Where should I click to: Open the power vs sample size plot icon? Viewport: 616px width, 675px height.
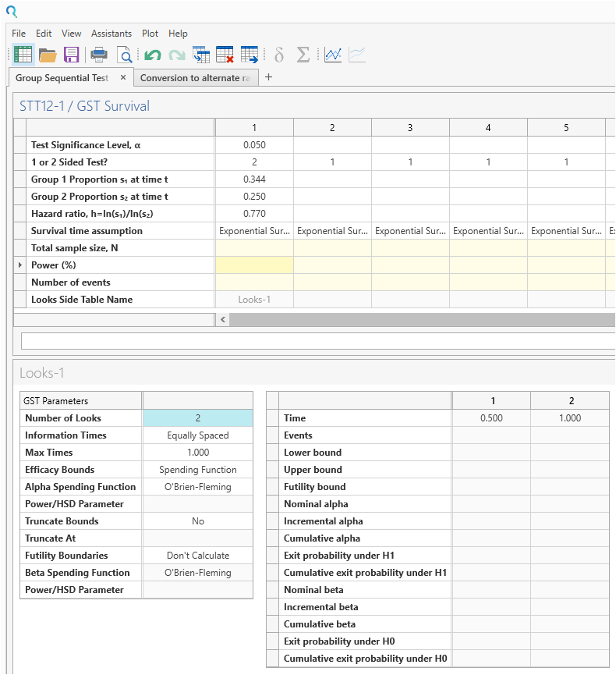[x=333, y=55]
